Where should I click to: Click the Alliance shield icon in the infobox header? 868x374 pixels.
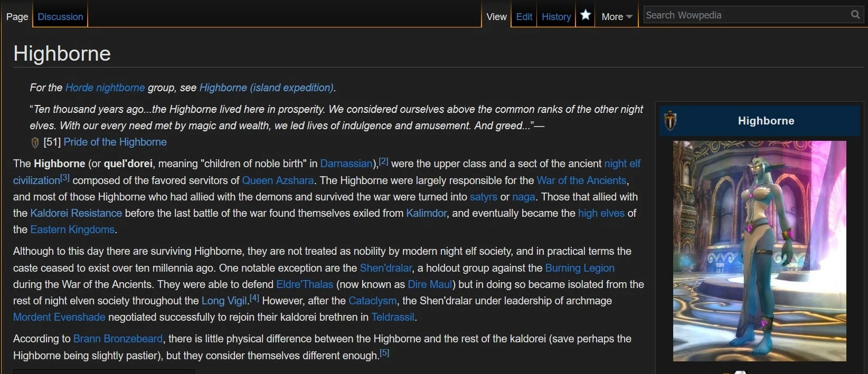[x=670, y=121]
